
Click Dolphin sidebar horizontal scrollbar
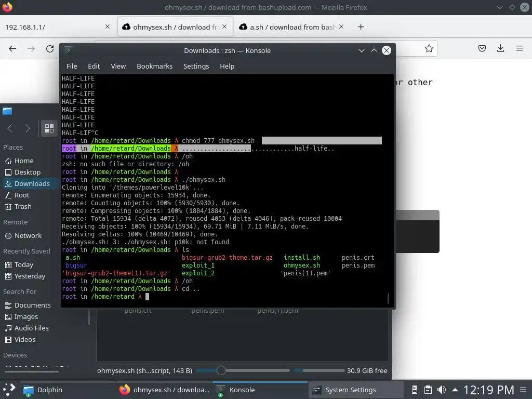pyautogui.click(x=32, y=372)
